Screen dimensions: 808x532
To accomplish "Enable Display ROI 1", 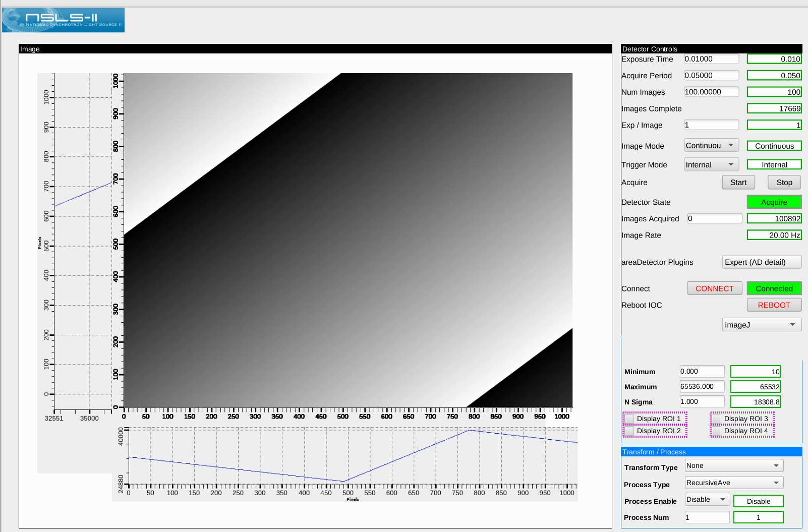I will [x=629, y=419].
